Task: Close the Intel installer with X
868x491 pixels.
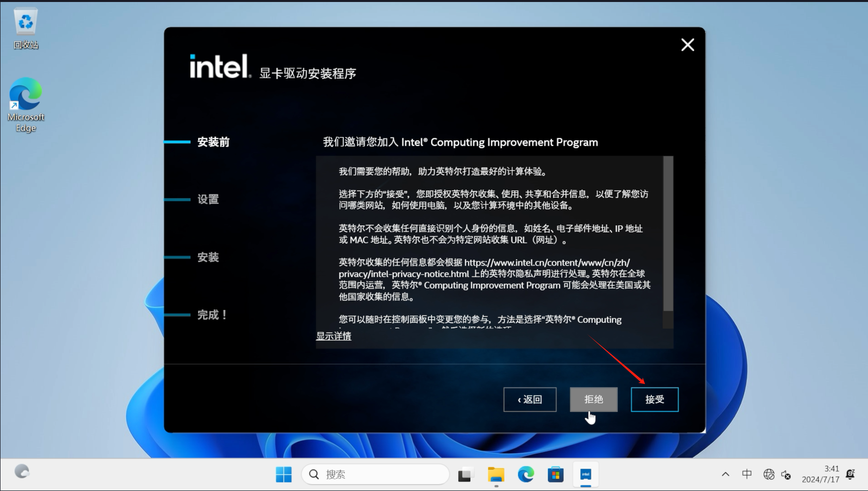Action: coord(688,45)
